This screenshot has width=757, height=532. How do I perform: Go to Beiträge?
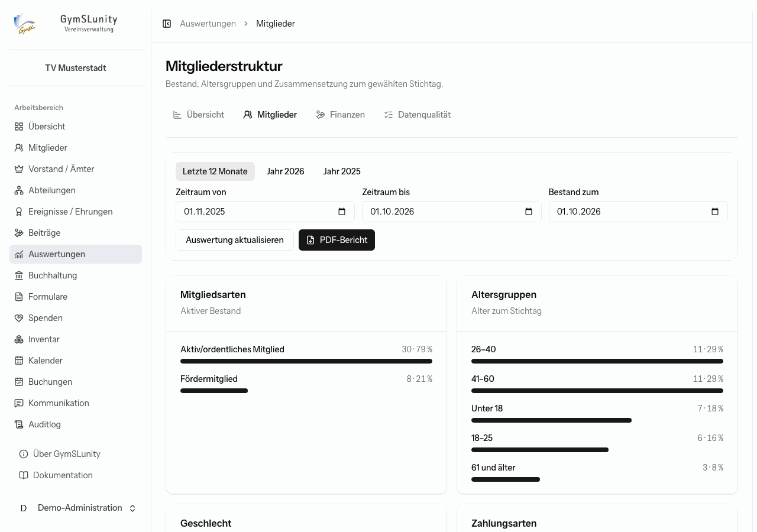76,233
